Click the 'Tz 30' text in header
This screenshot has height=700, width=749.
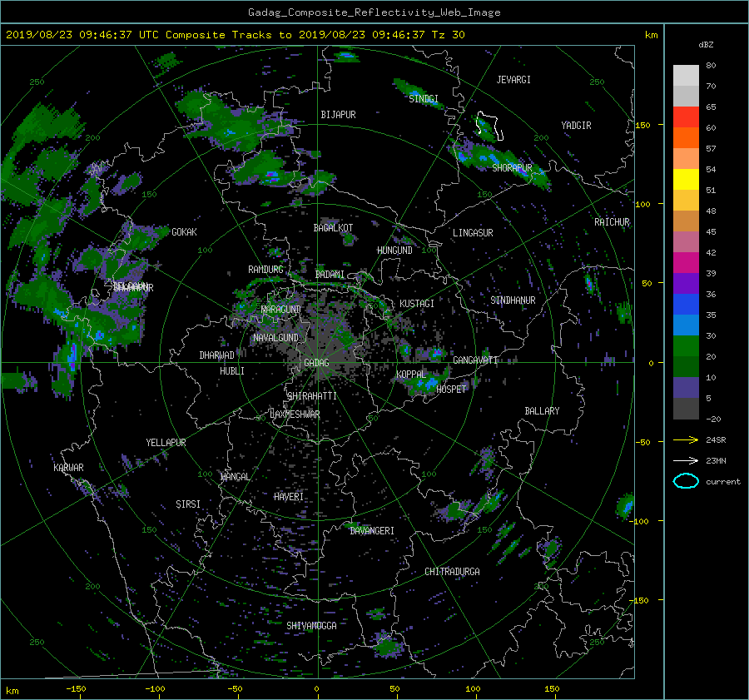pyautogui.click(x=448, y=35)
